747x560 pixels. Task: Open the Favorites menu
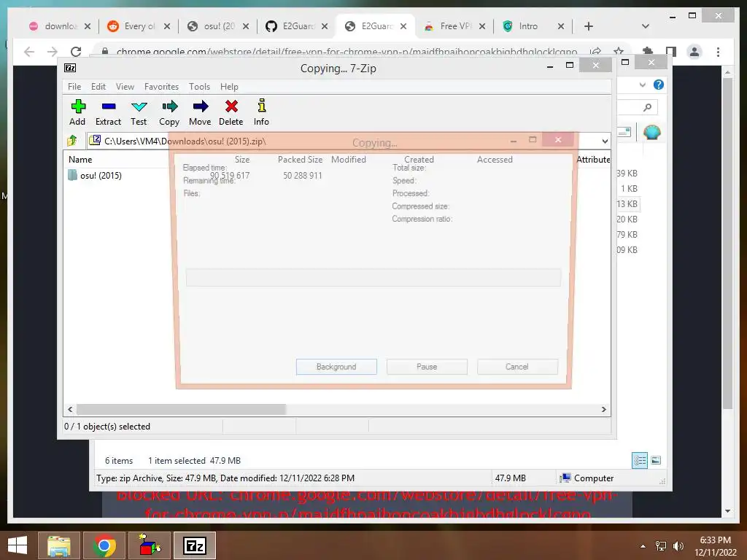tap(161, 87)
